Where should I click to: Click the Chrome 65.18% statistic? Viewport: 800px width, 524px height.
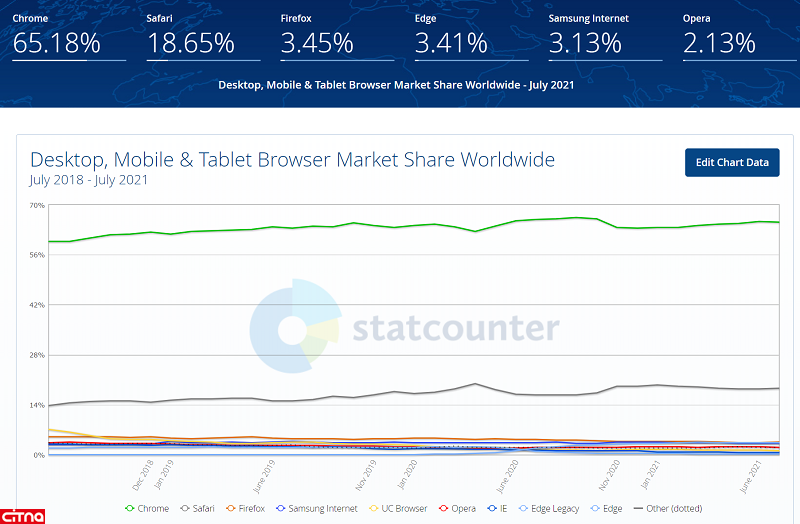coord(56,43)
